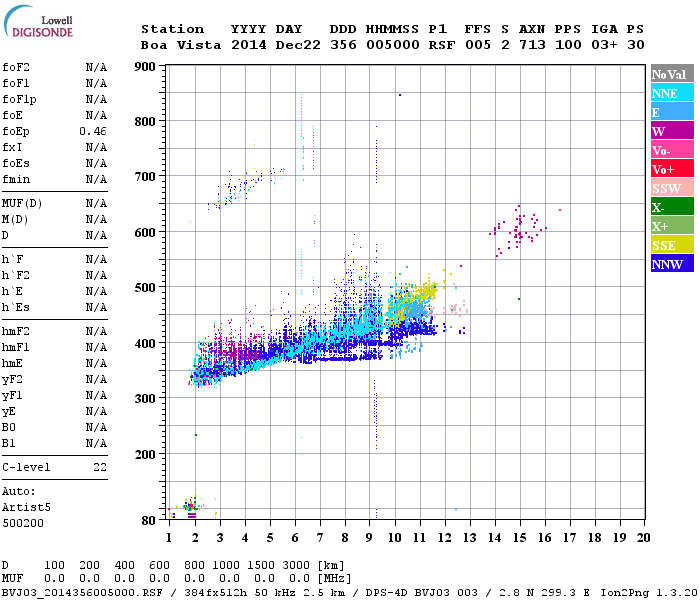Viewport: 700px width, 600px height.
Task: Click the 20 MHz frequency axis label
Action: tap(643, 538)
